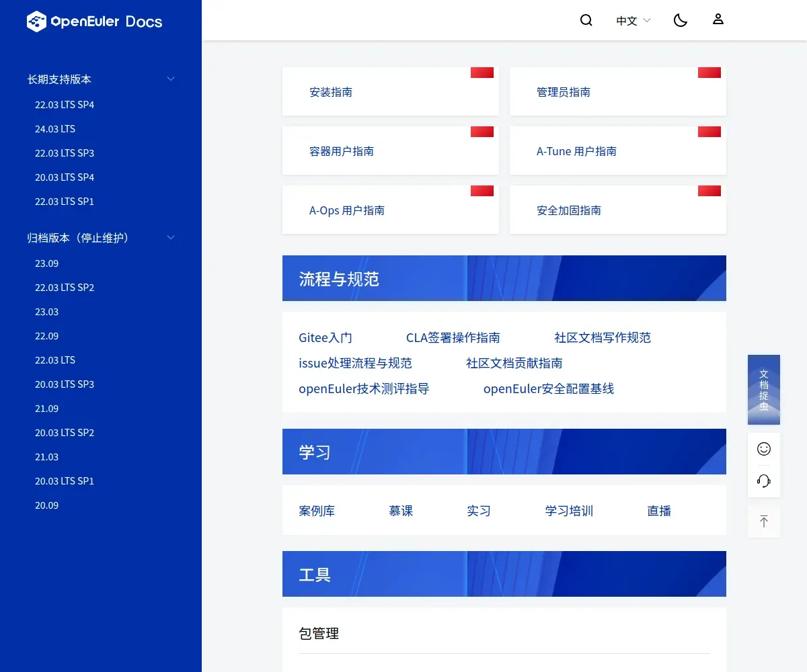Open the A-Ops 用户指南 card
Image resolution: width=807 pixels, height=672 pixels.
pyautogui.click(x=391, y=210)
